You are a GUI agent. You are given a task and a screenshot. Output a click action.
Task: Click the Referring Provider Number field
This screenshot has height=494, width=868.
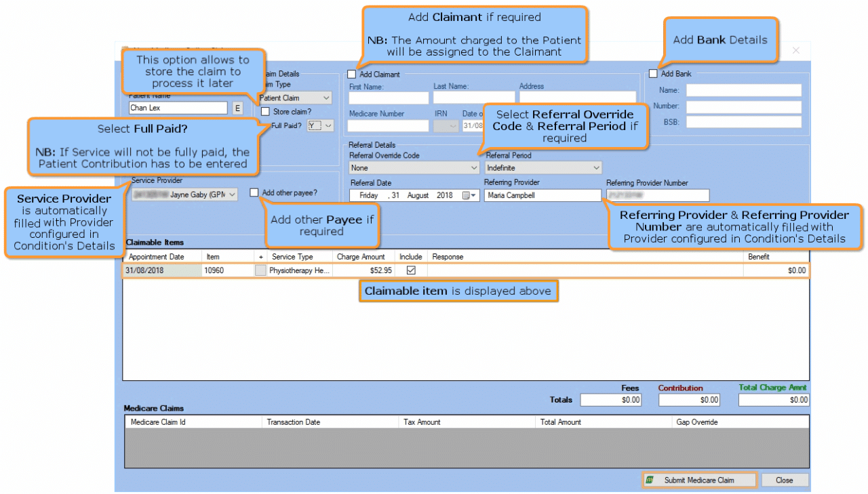coord(658,195)
